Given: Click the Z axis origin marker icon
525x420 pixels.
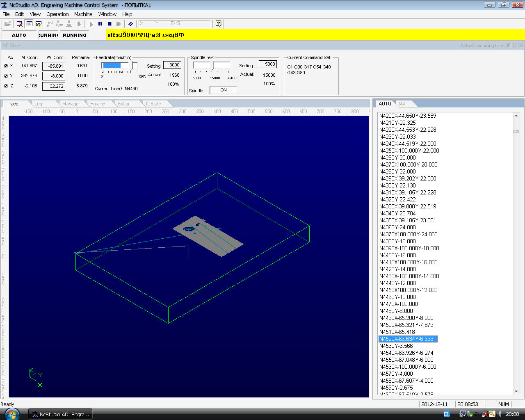Looking at the screenshot, I should [x=6, y=86].
